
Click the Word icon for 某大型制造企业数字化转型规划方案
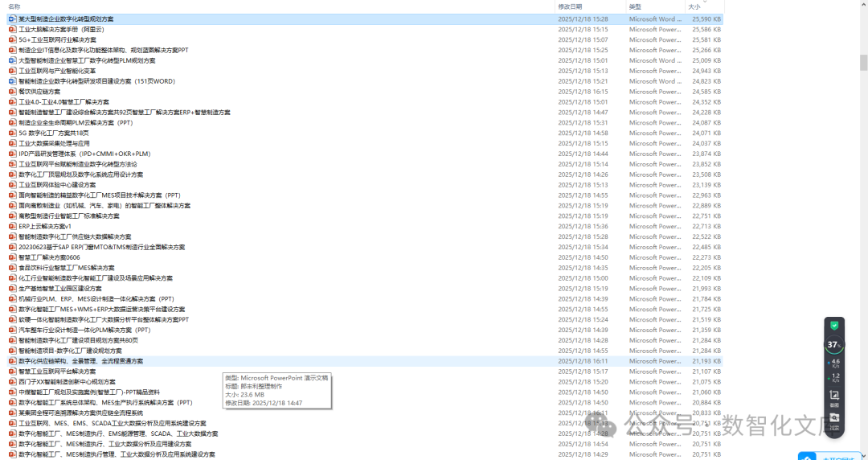[x=13, y=18]
